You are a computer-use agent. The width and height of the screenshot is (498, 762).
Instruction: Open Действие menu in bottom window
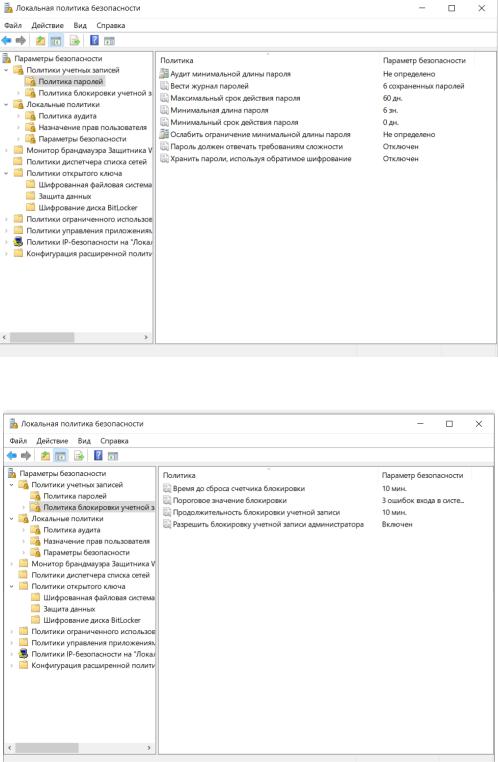[52, 441]
